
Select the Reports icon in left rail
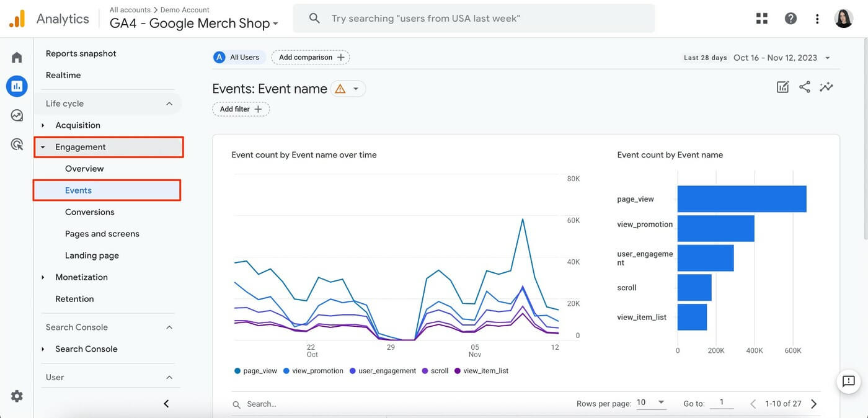pos(17,86)
